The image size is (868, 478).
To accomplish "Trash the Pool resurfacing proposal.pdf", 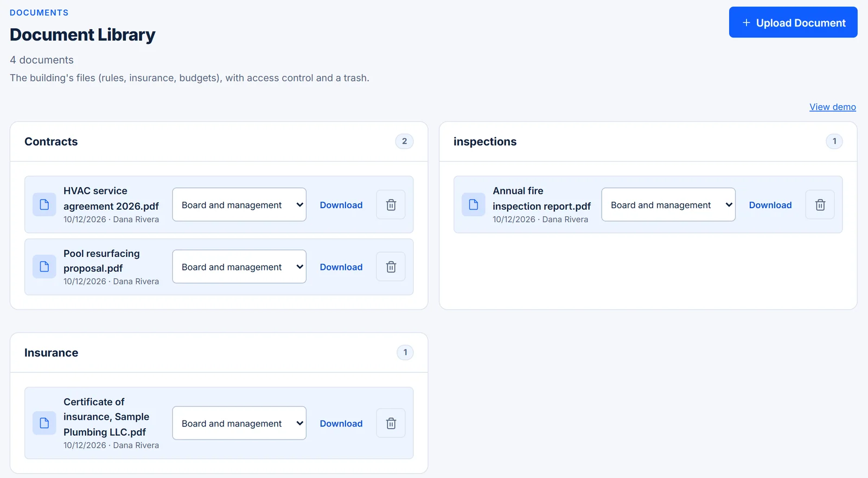I will pyautogui.click(x=391, y=267).
